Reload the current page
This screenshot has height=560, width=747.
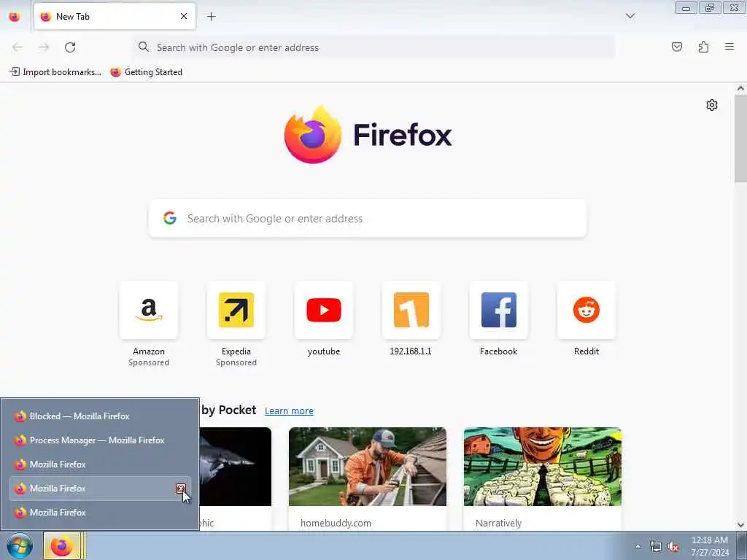[70, 47]
